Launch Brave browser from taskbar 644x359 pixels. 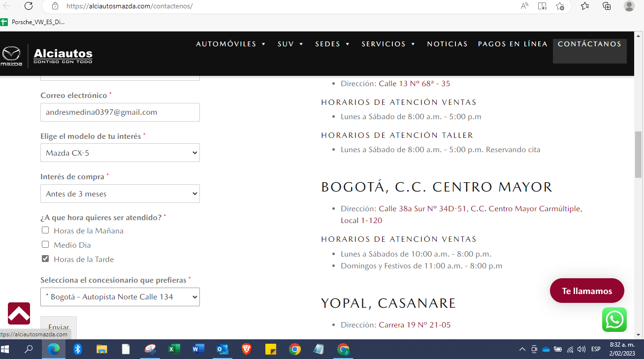(x=246, y=349)
